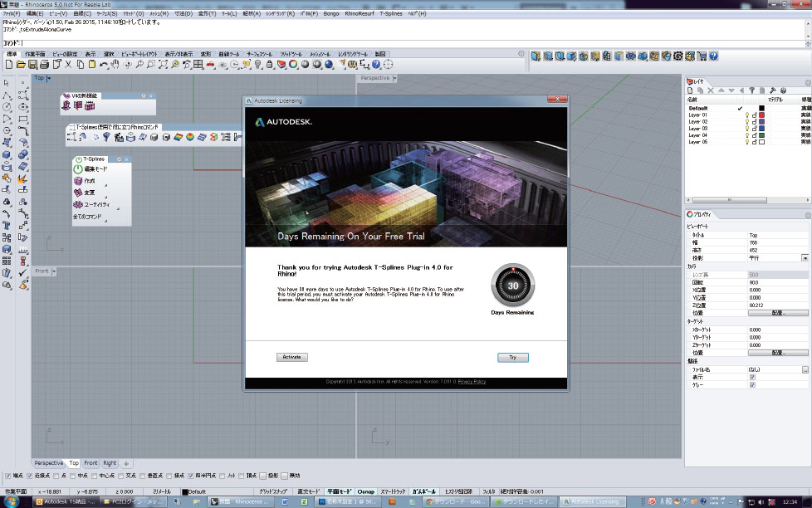The image size is (812, 508).
Task: Expand the T-Splines ユーティリティ flyout
Action: point(118,208)
